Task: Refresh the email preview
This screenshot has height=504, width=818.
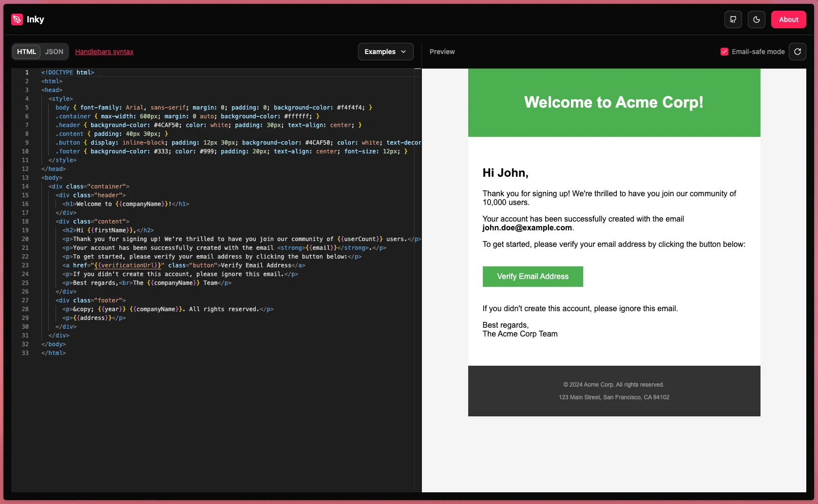Action: point(797,52)
